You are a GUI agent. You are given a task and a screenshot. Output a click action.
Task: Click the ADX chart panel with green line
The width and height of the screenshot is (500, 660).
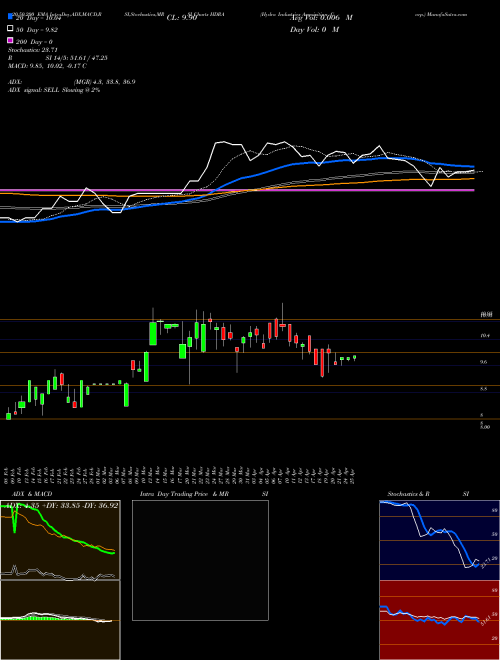[x=60, y=540]
